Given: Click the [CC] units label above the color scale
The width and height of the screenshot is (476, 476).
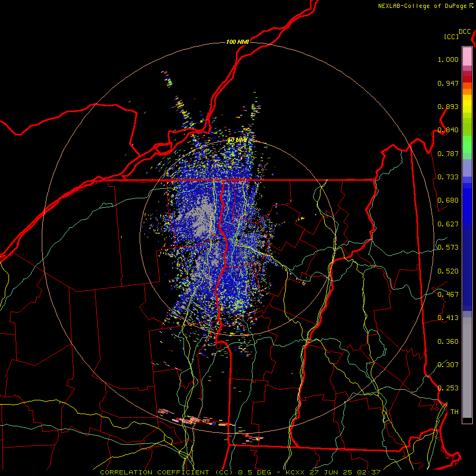Looking at the screenshot, I should tap(452, 36).
